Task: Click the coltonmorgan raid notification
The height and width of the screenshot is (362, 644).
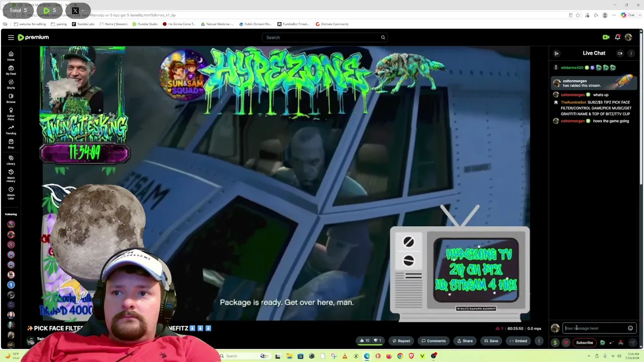Action: (594, 83)
